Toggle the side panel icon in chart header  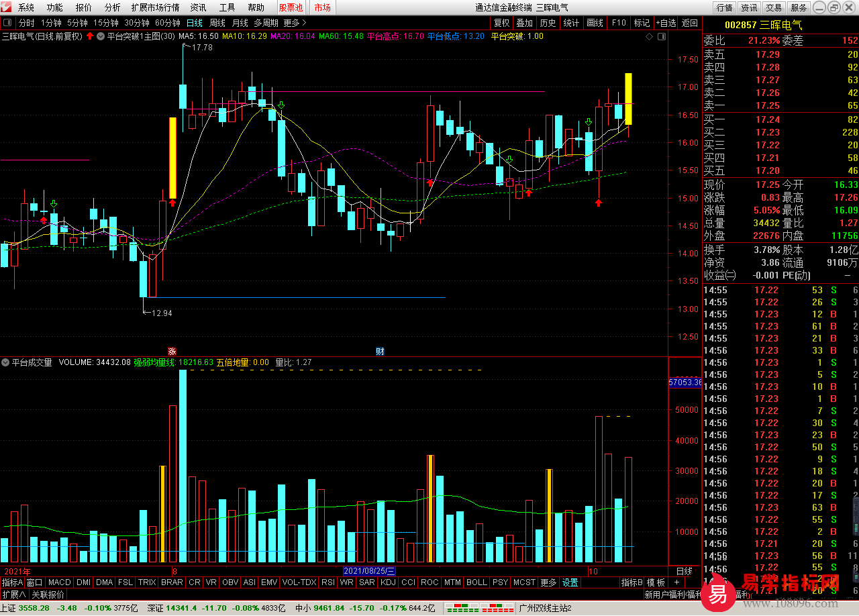click(x=660, y=36)
